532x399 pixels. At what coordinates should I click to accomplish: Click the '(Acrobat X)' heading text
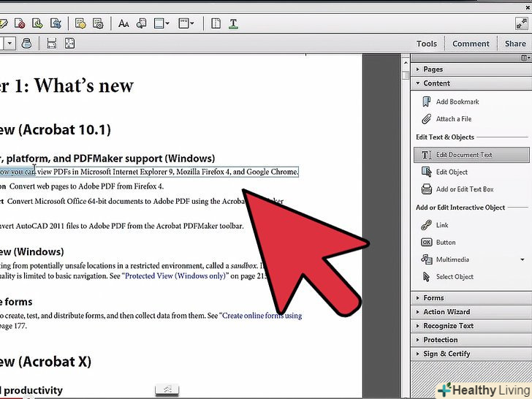point(55,362)
